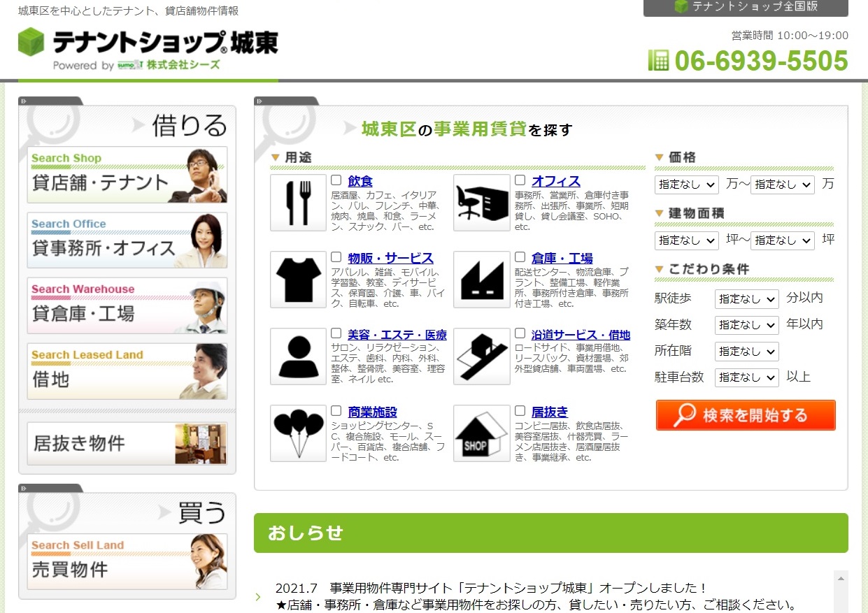Viewport: 868px width, 613px height.
Task: Click the SHOP house 居抜き icon
Action: (481, 433)
